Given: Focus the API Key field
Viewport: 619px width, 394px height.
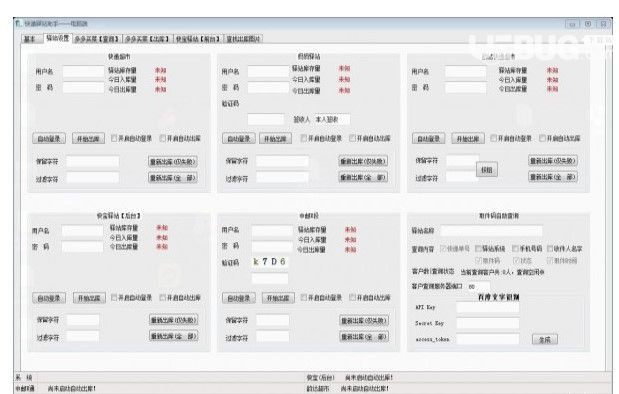Looking at the screenshot, I should pyautogui.click(x=488, y=308).
